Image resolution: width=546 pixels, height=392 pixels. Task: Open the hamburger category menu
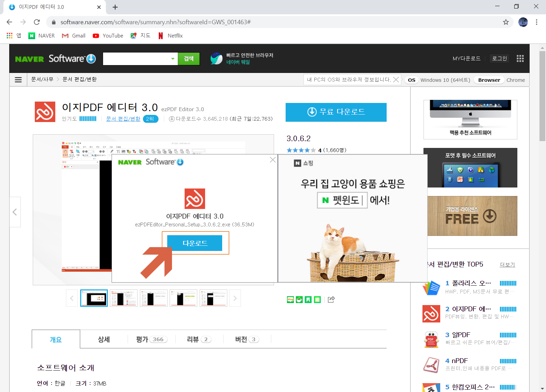tap(18, 80)
